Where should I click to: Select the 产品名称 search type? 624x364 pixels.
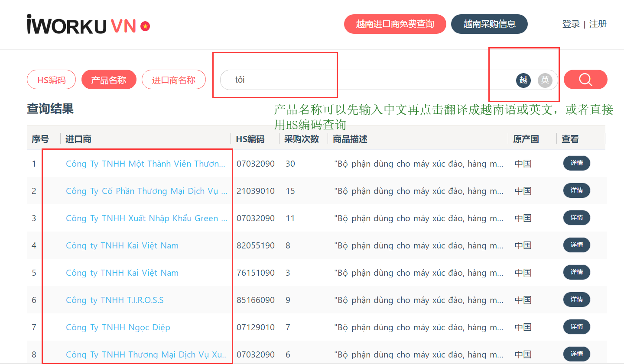109,80
